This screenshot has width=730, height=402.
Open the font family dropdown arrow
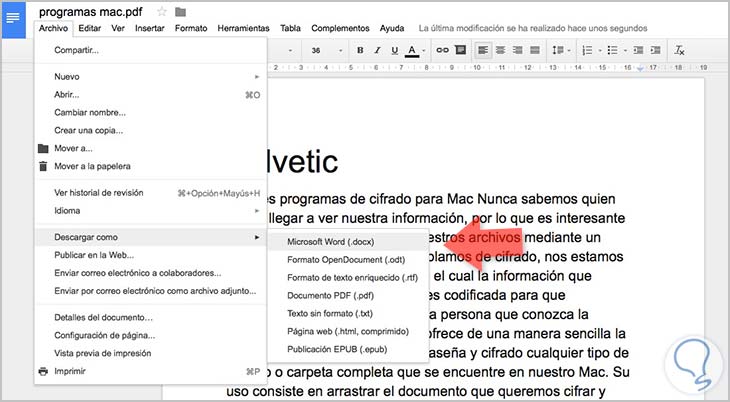(x=291, y=50)
